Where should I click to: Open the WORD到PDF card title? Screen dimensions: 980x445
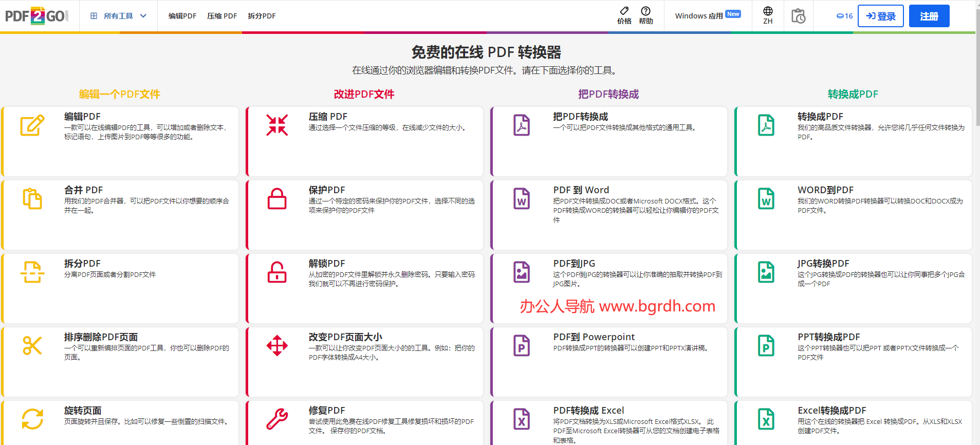coord(825,190)
